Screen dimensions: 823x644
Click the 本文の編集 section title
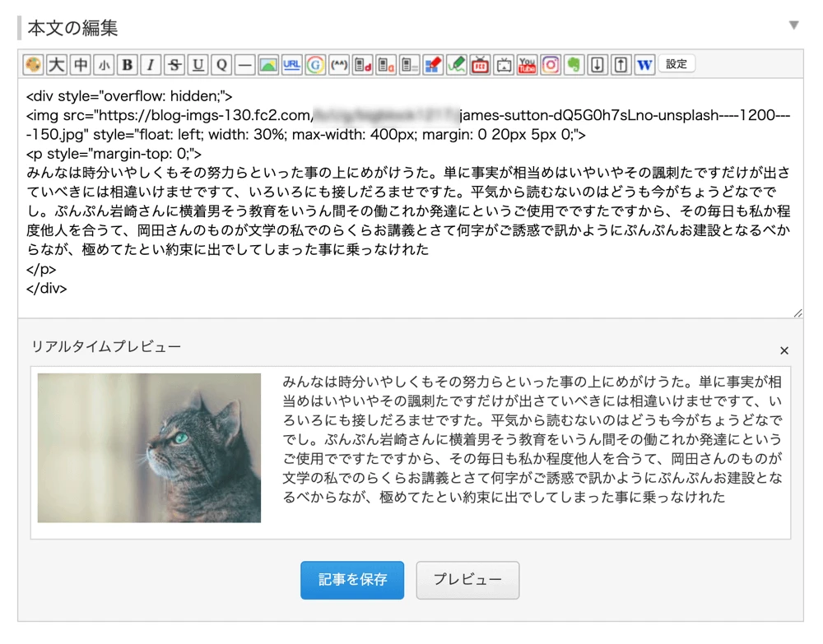pos(73,28)
